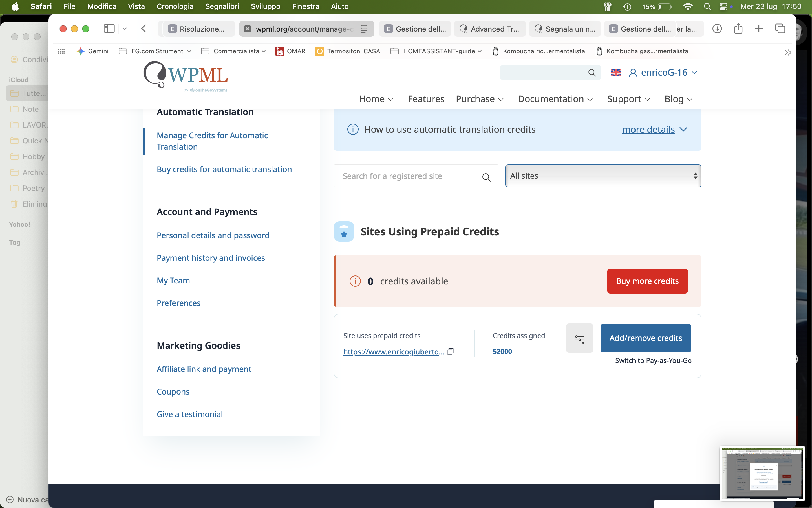This screenshot has width=812, height=508.
Task: Click Switch to Pay-as-You-Go link
Action: [653, 360]
